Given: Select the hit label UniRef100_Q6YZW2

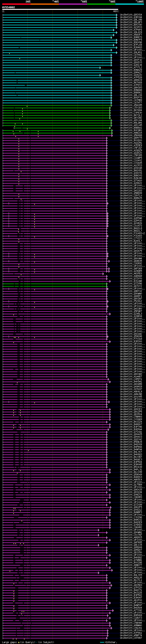Looking at the screenshot, I should (x=131, y=118).
